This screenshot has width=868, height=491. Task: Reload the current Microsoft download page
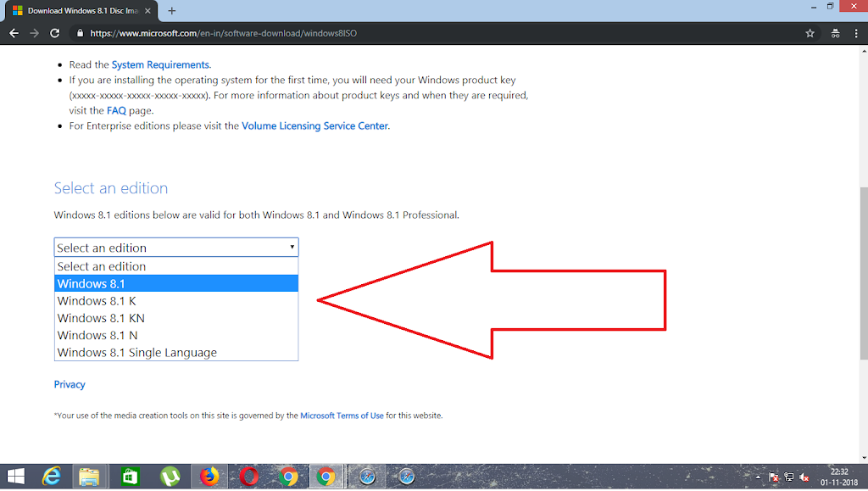click(x=55, y=33)
